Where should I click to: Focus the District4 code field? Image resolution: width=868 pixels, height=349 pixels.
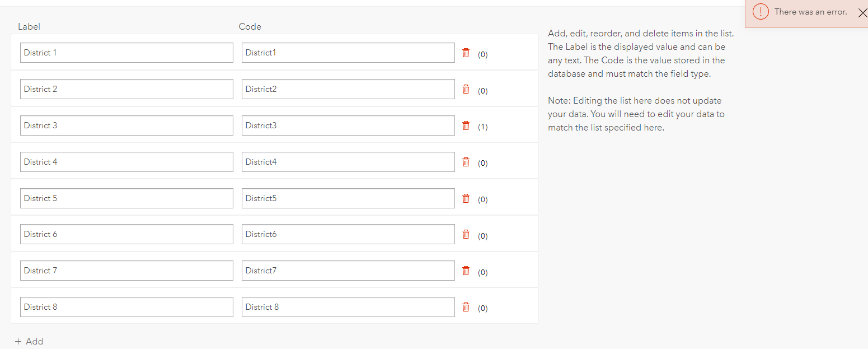click(348, 162)
